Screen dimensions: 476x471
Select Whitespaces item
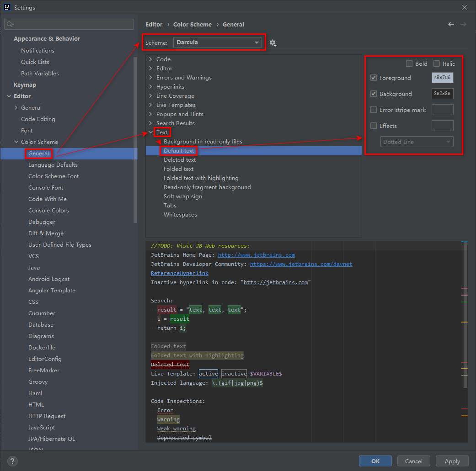coord(180,214)
